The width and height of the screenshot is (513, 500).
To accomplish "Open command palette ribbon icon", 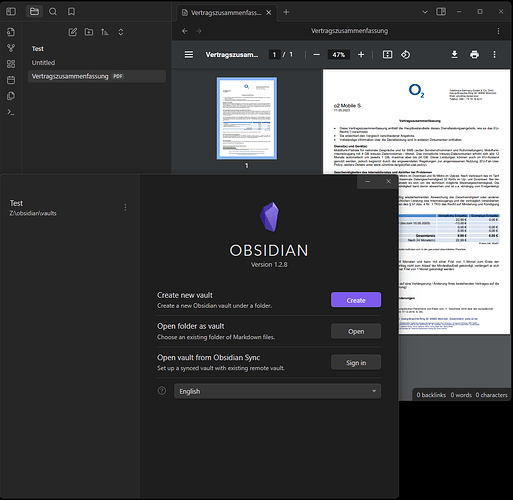I will tap(11, 112).
